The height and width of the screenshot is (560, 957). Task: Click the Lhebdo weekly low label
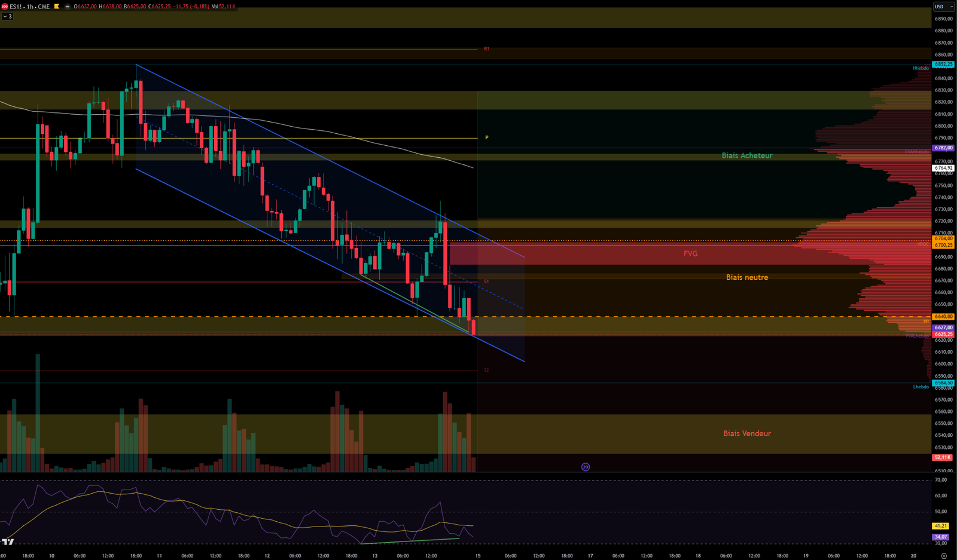[921, 387]
